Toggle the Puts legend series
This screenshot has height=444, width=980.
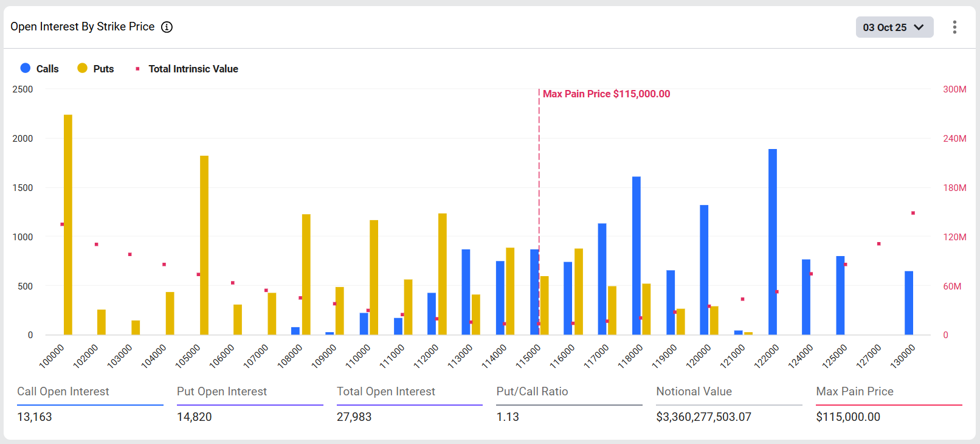click(x=103, y=69)
